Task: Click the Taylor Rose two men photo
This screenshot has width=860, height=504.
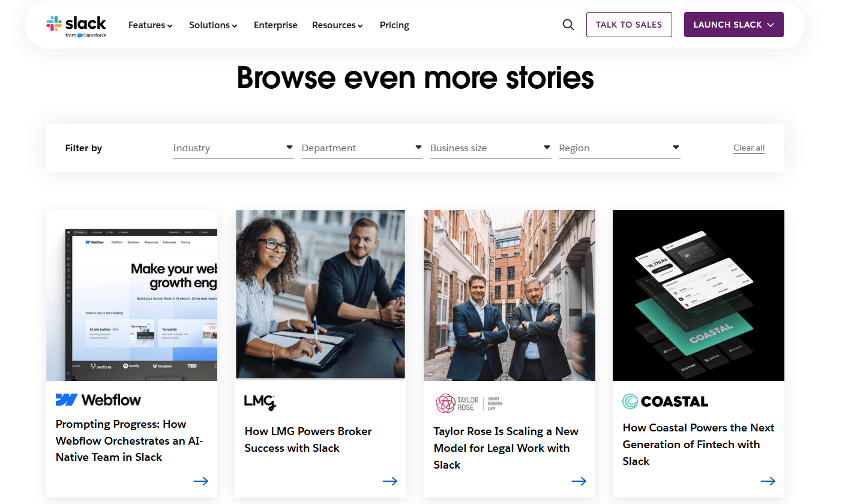Action: [510, 295]
